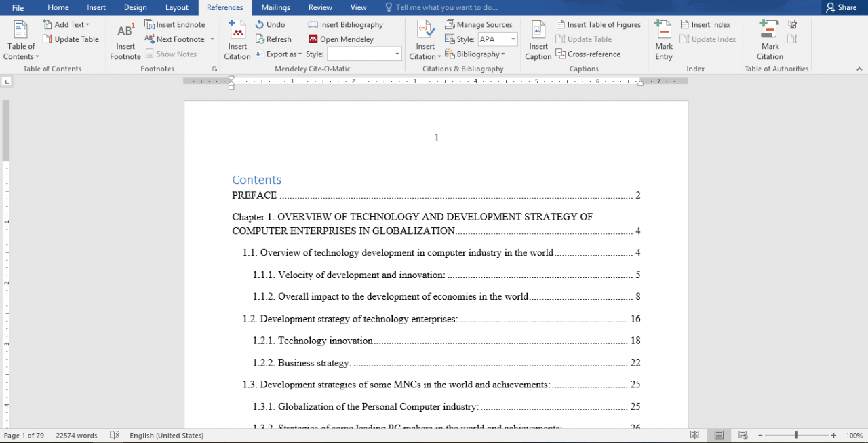The width and height of the screenshot is (868, 443).
Task: Open the Mailings ribbon tab
Action: click(x=276, y=7)
